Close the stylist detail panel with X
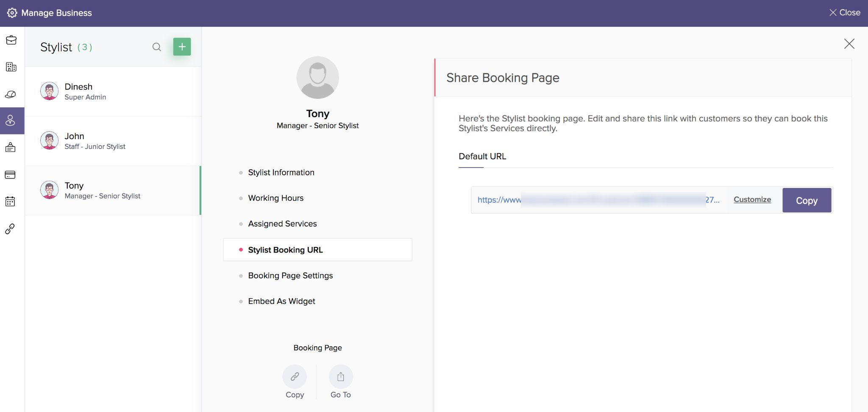Viewport: 868px width, 412px height. [x=849, y=44]
